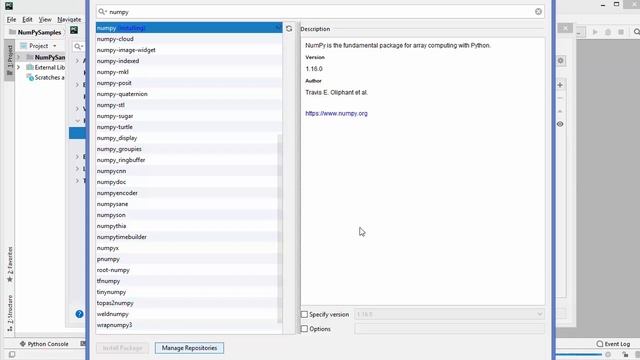Click the PyCharm app icon in title bar
This screenshot has width=640, height=360.
tap(9, 6)
